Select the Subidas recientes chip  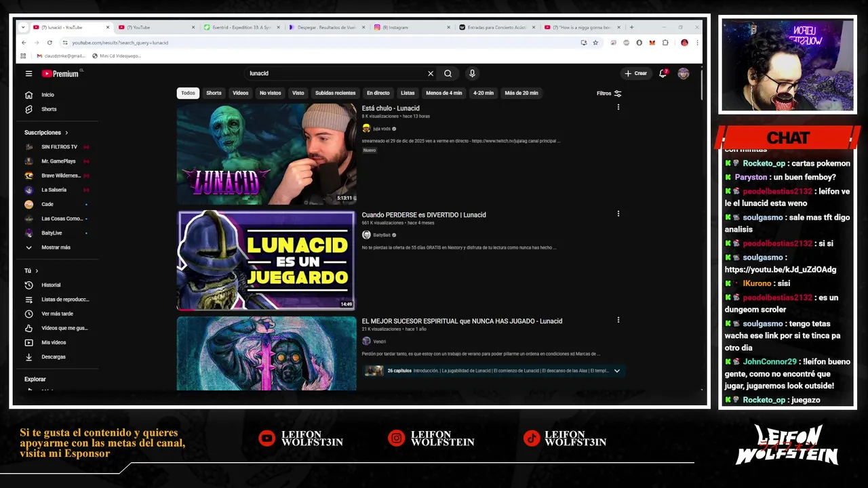point(335,93)
